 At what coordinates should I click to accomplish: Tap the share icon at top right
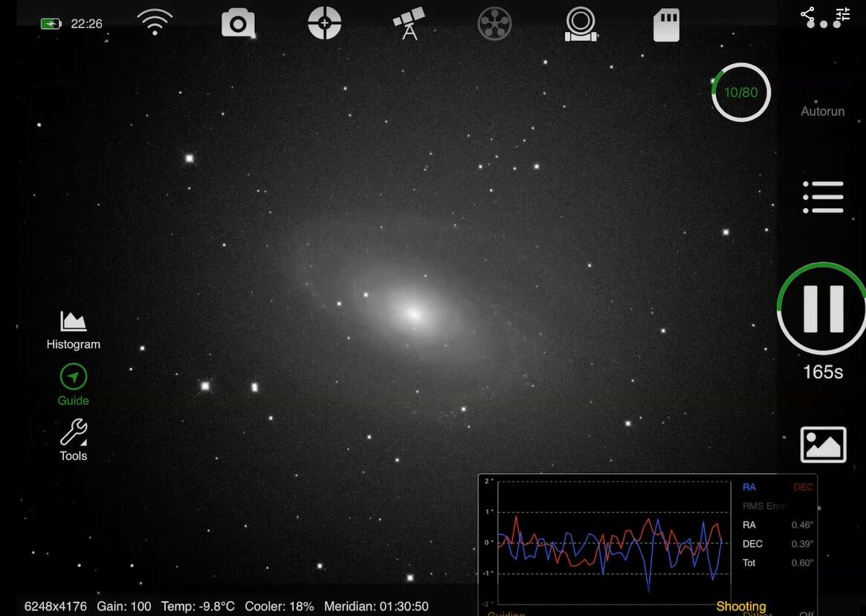click(807, 14)
